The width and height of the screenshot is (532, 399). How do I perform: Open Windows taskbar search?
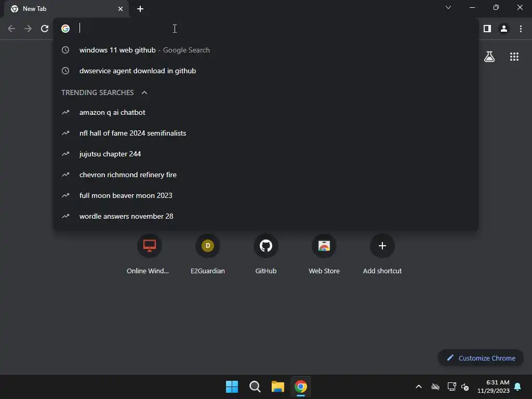255,387
